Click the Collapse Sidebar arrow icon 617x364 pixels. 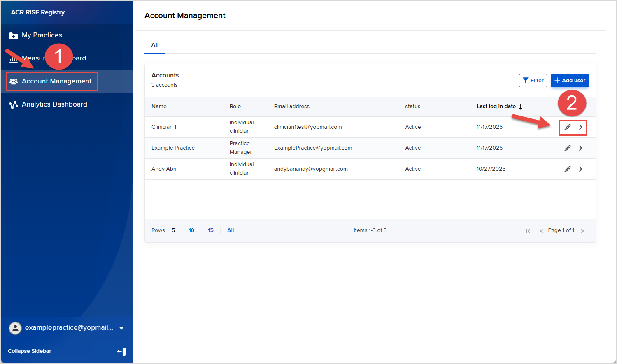pos(121,351)
